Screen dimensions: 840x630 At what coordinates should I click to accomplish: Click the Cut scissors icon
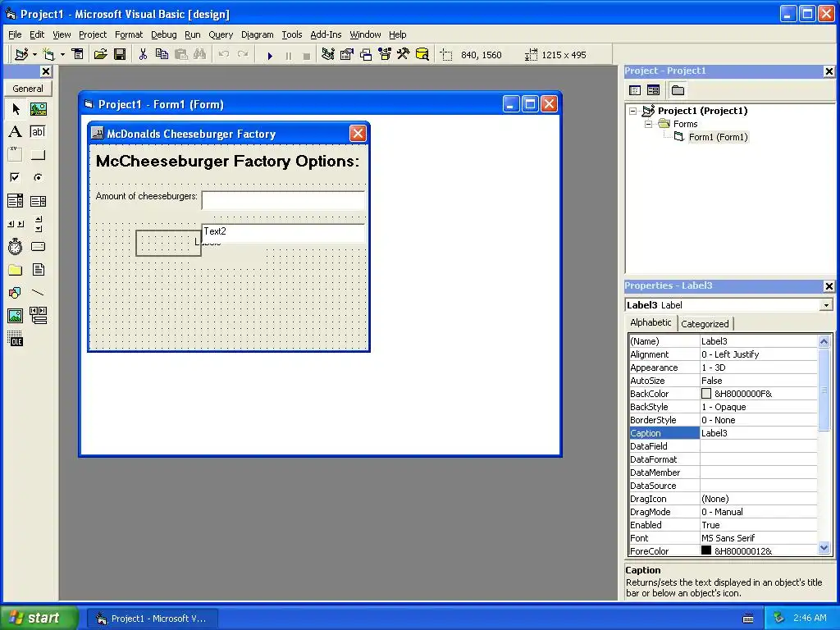tap(143, 54)
